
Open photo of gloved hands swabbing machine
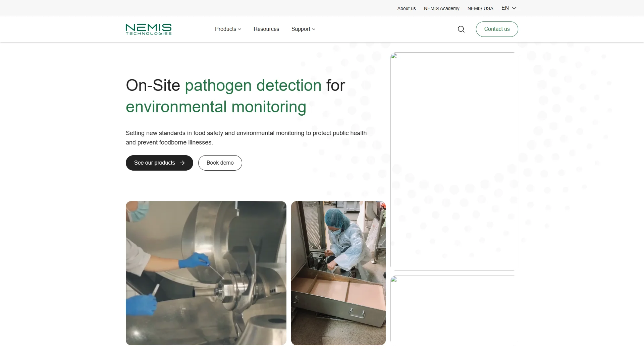click(206, 273)
